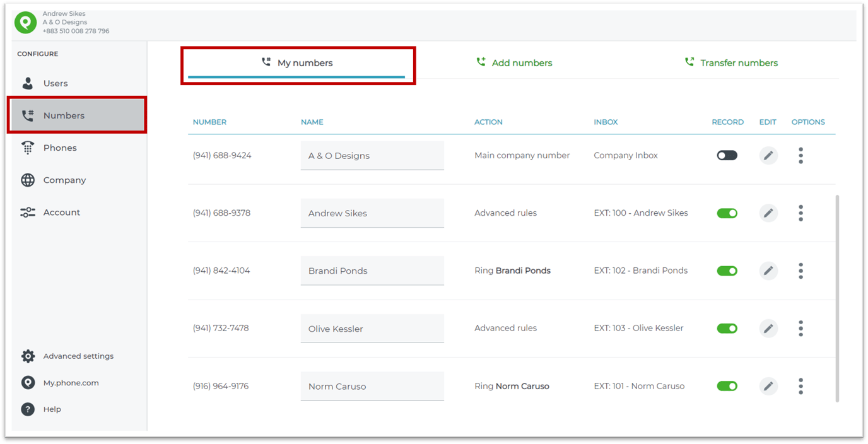The image size is (868, 444).
Task: Switch to the Transfer numbers tab
Action: [731, 63]
